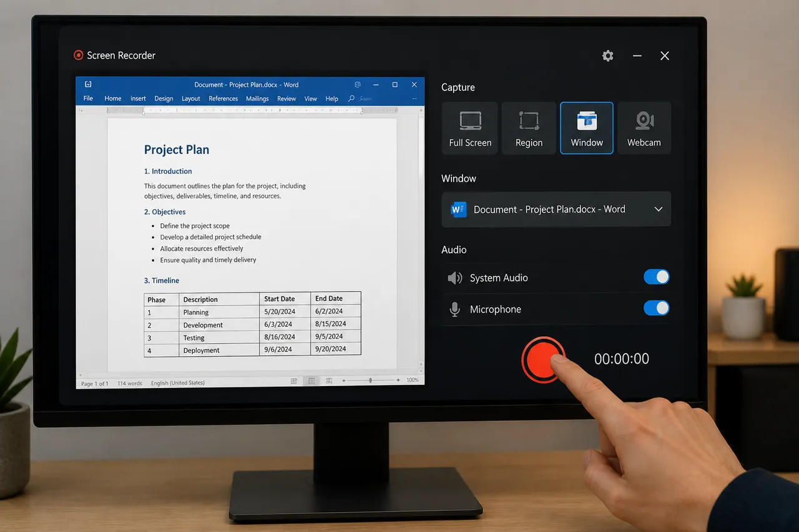Open the Design tab in Word
The width and height of the screenshot is (799, 532).
pos(164,99)
